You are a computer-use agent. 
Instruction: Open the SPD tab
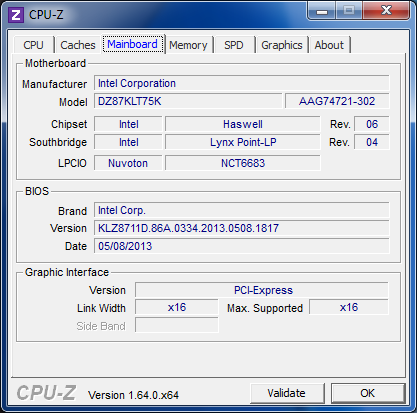click(234, 45)
